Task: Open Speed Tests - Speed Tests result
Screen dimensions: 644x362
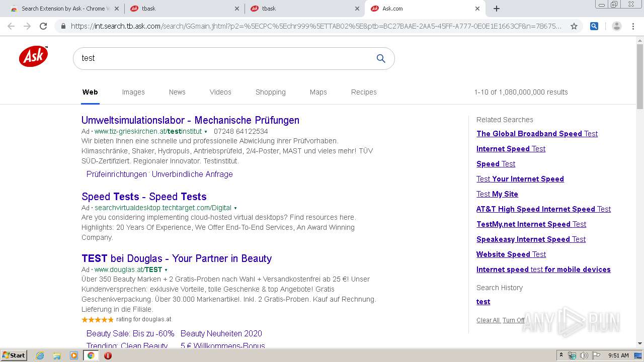Action: pyautogui.click(x=144, y=197)
